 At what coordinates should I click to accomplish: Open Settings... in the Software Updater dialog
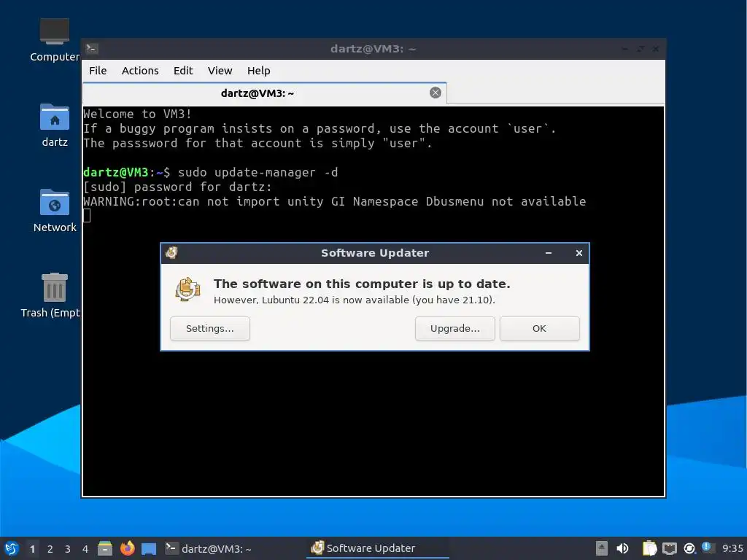(x=209, y=329)
